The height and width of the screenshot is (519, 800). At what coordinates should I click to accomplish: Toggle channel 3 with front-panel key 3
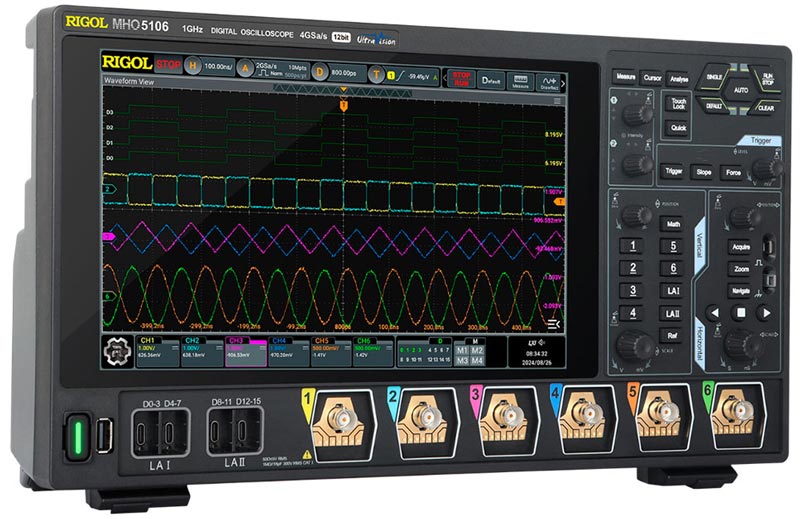coord(633,290)
